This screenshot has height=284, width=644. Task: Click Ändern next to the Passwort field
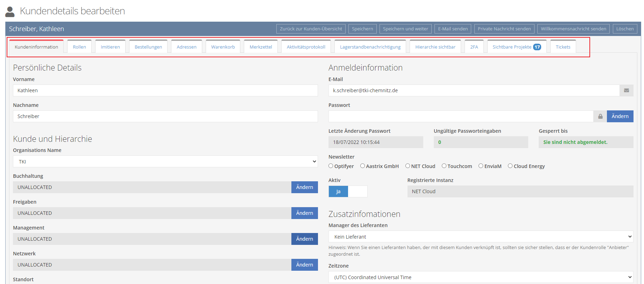620,116
